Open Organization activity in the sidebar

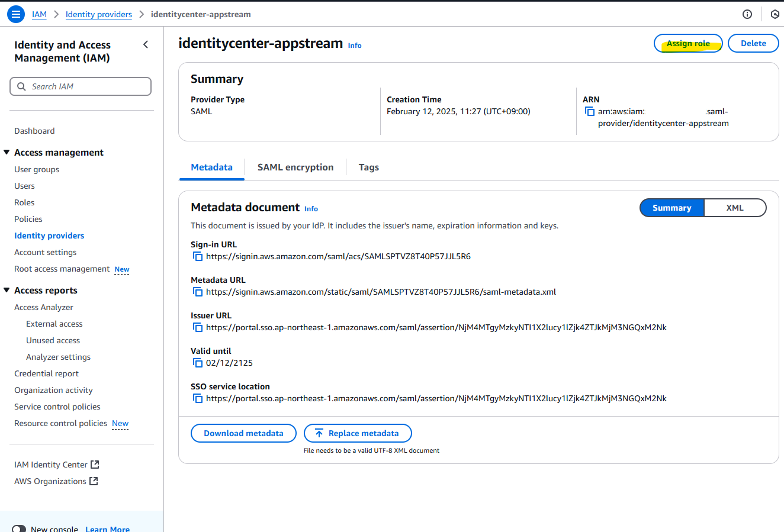click(53, 390)
